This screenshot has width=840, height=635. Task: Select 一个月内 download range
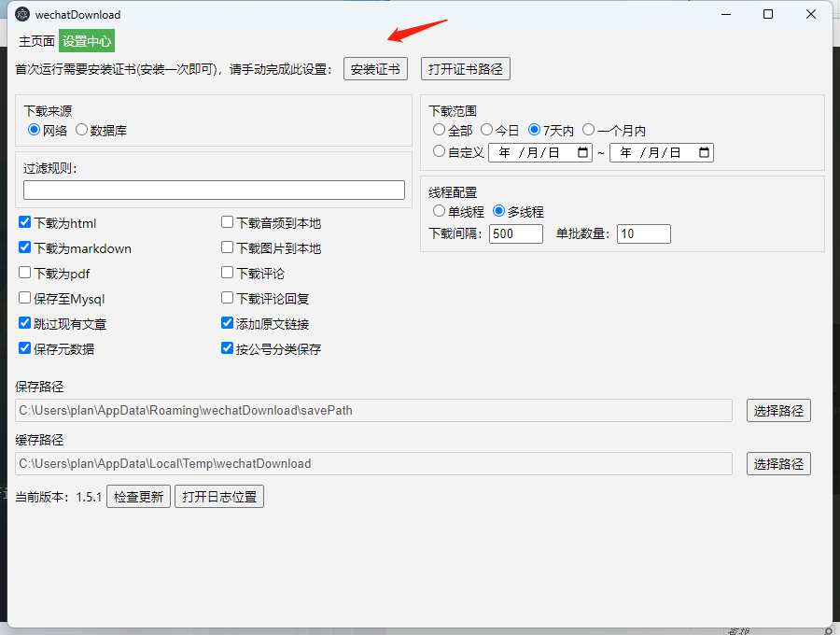coord(588,130)
